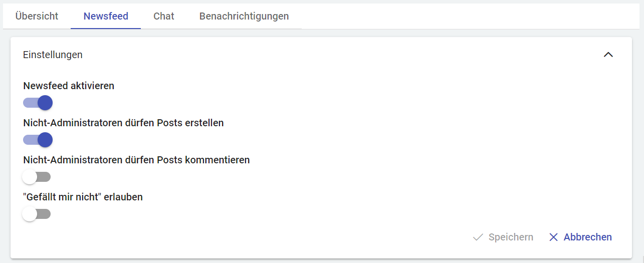Screen dimensions: 644x263
Task: Click the "Gefällt mir nicht" erlauben label
Action: pos(83,197)
